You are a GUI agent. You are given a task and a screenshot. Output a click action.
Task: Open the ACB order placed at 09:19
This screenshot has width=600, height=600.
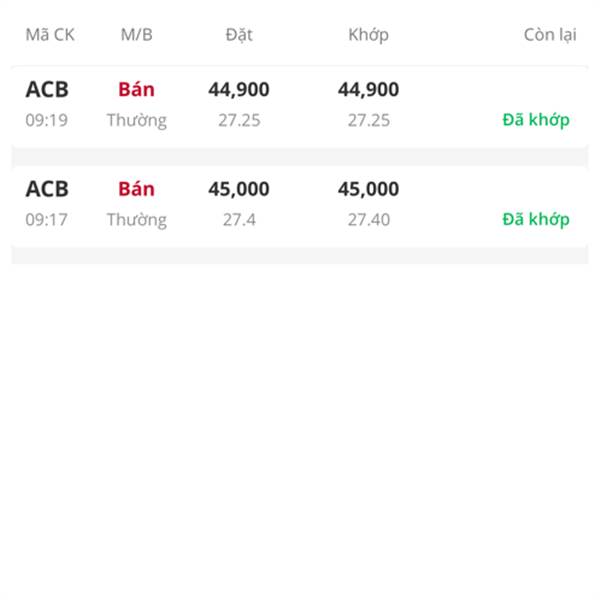coord(300,106)
